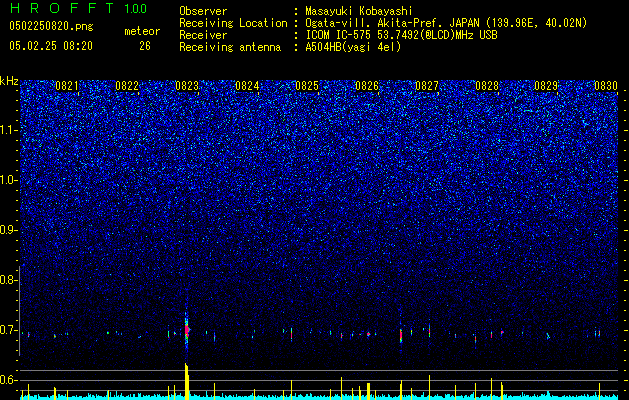Click the 0825 time marker
The height and width of the screenshot is (400, 629).
307,86
